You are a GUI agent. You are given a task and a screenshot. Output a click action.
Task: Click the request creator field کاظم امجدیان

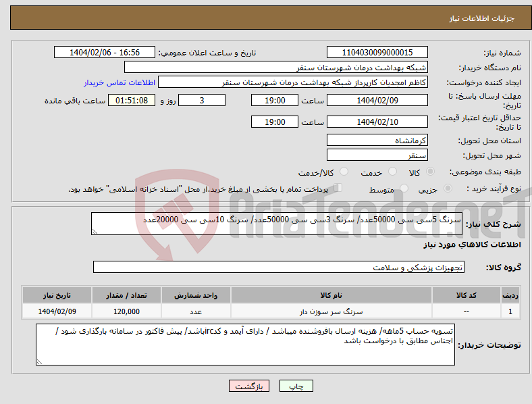click(x=293, y=82)
